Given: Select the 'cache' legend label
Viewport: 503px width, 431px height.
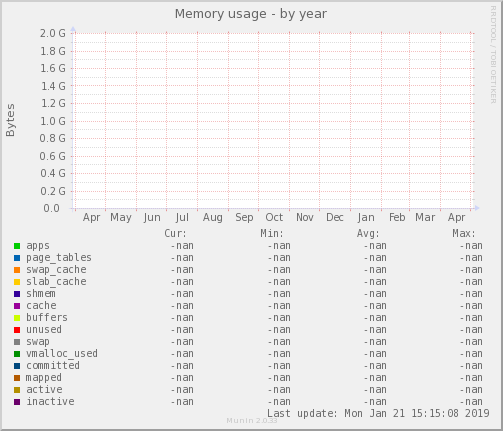Looking at the screenshot, I should 41,306.
